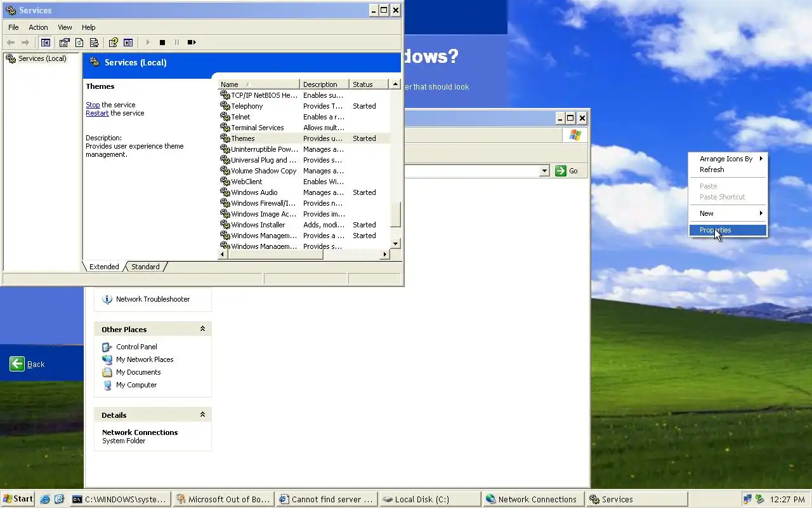Viewport: 812px width, 508px height.
Task: Expand the New submenu in context menu
Action: pos(728,213)
